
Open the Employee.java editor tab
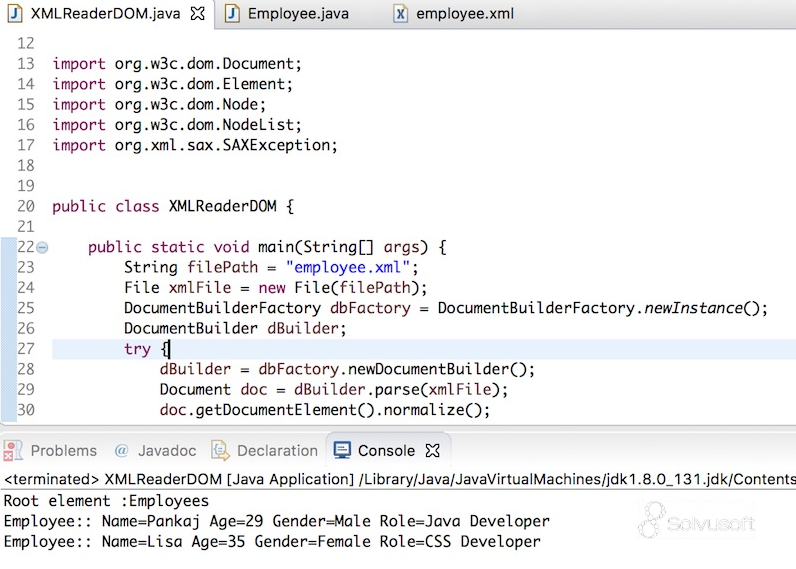298,14
